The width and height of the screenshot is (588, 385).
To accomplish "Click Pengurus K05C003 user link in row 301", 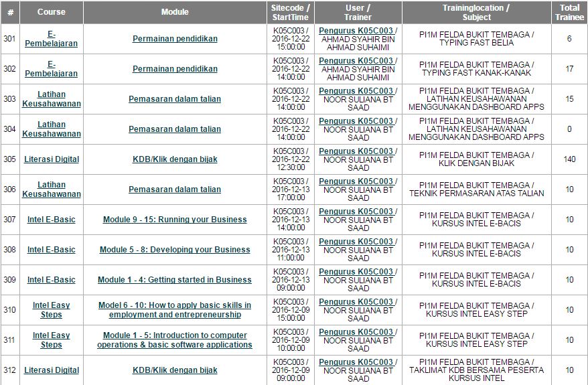I will (x=356, y=31).
